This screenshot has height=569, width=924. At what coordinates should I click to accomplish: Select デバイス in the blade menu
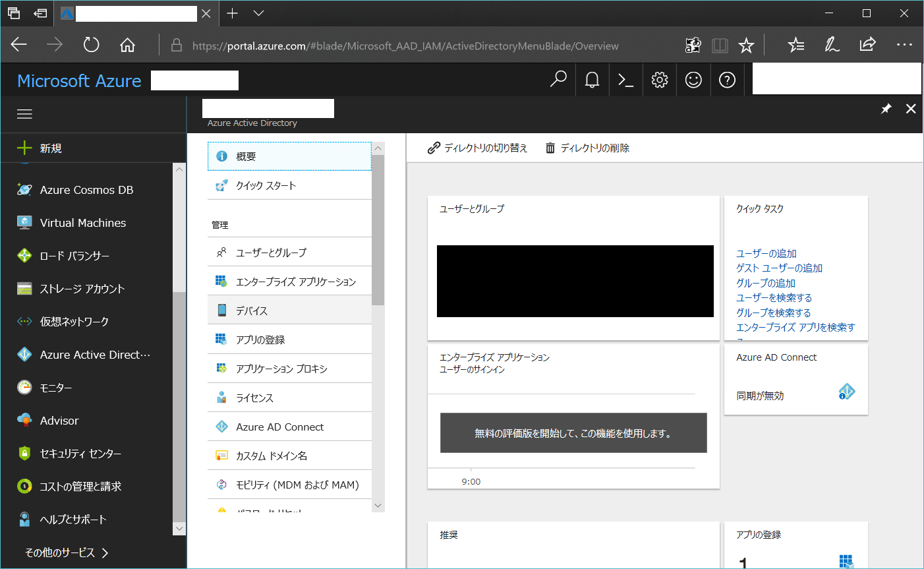[289, 311]
